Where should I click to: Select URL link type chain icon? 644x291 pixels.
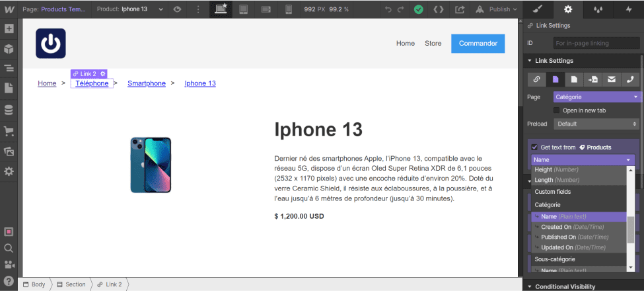(x=537, y=80)
